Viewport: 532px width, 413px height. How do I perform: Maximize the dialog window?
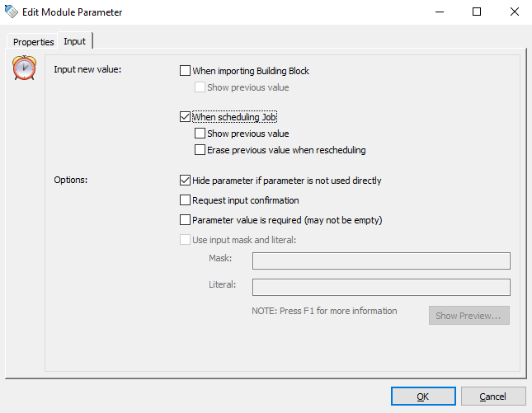(476, 12)
